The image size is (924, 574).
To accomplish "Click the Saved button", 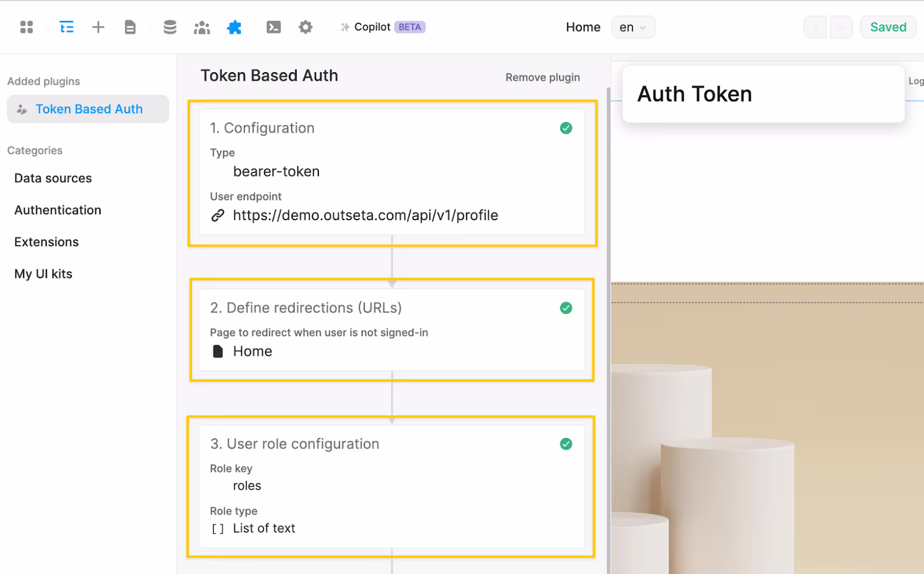I will pos(888,27).
